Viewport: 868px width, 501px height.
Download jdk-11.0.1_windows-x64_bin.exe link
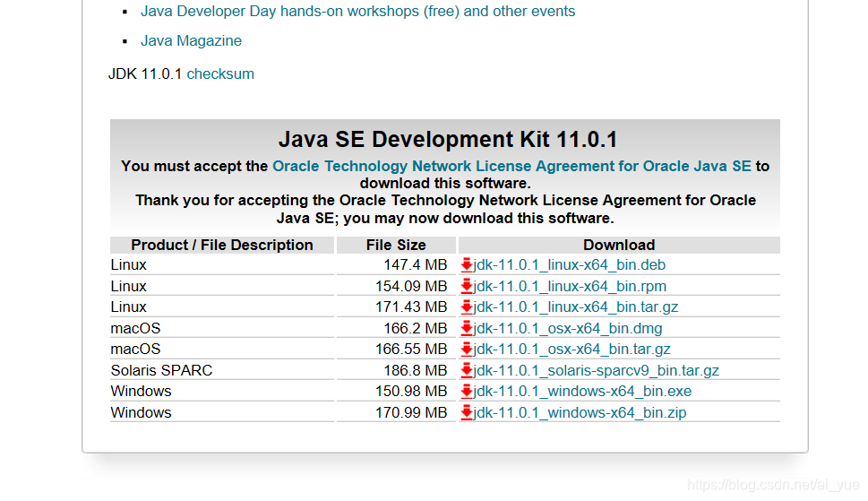(582, 392)
